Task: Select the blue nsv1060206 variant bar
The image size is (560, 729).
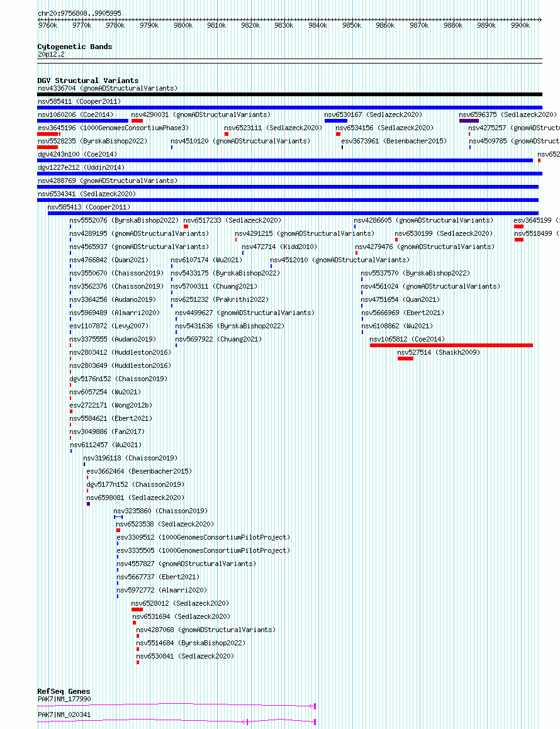Action: coord(83,121)
